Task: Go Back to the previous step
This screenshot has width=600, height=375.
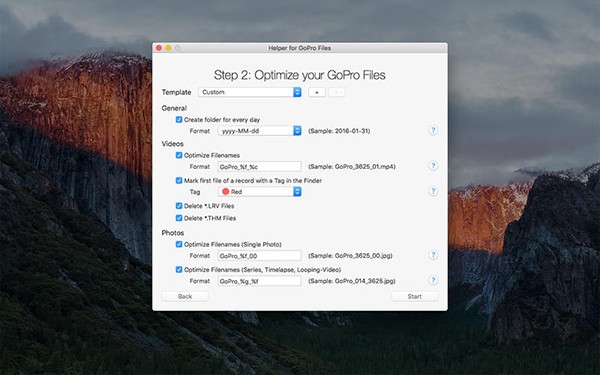Action: click(x=185, y=297)
